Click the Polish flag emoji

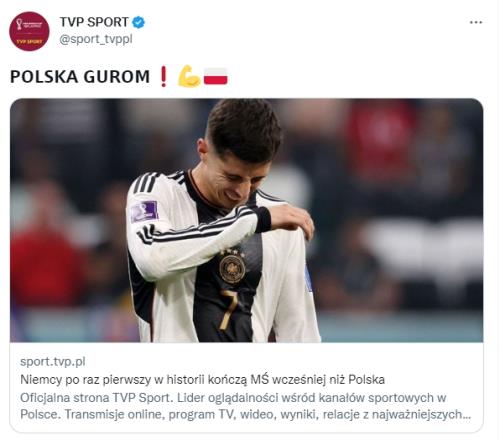[x=216, y=76]
